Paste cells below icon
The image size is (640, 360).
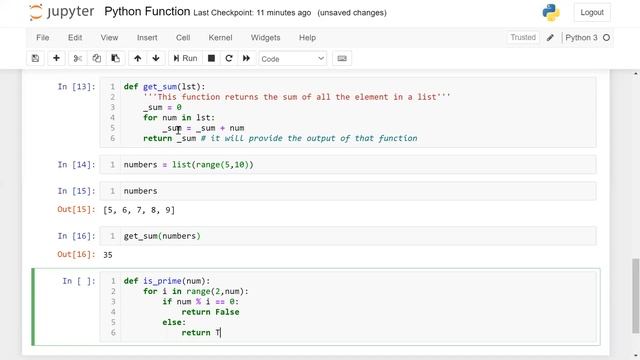[116, 58]
